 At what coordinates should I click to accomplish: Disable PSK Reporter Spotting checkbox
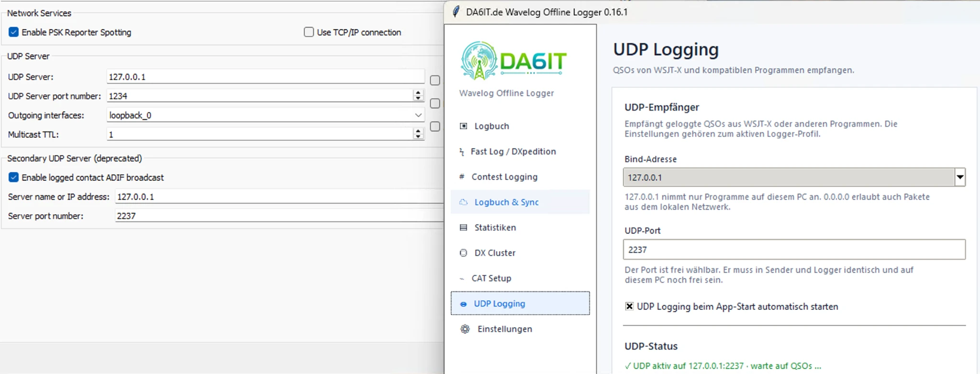click(x=13, y=32)
